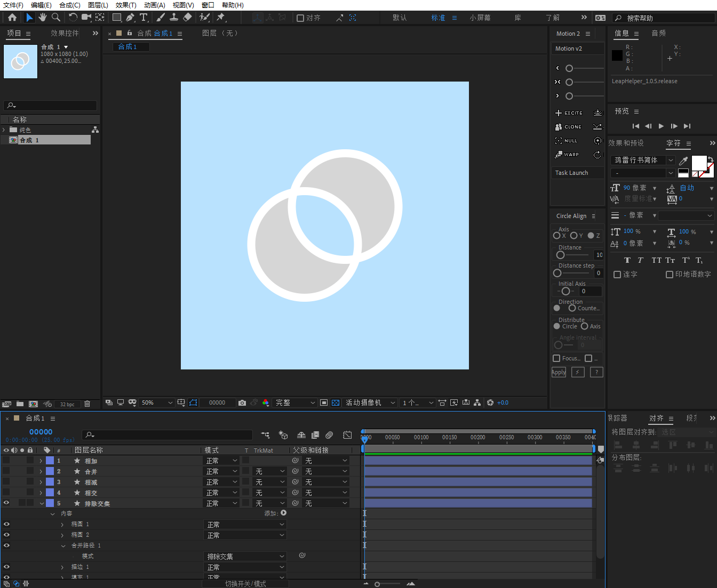Select the Zoom magnifier tool
Screen dimensions: 717x588
pos(56,18)
